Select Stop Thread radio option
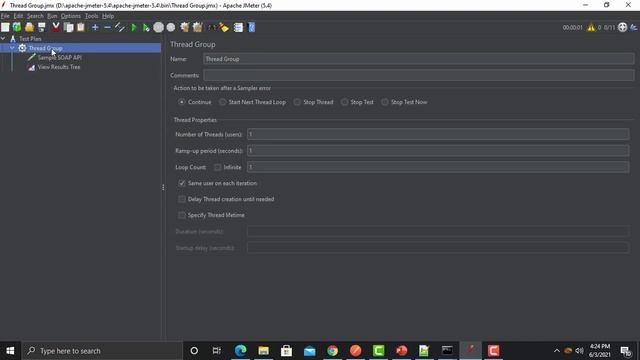This screenshot has height=360, width=640. pyautogui.click(x=313, y=102)
